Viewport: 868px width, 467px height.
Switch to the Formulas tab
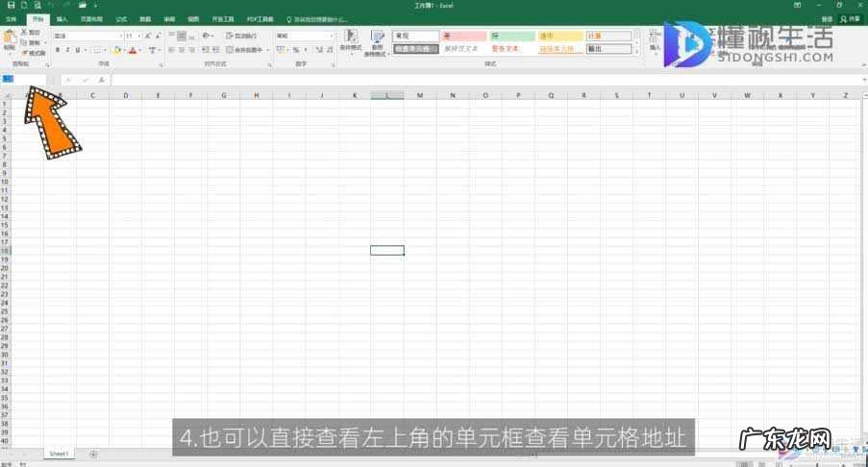coord(121,19)
